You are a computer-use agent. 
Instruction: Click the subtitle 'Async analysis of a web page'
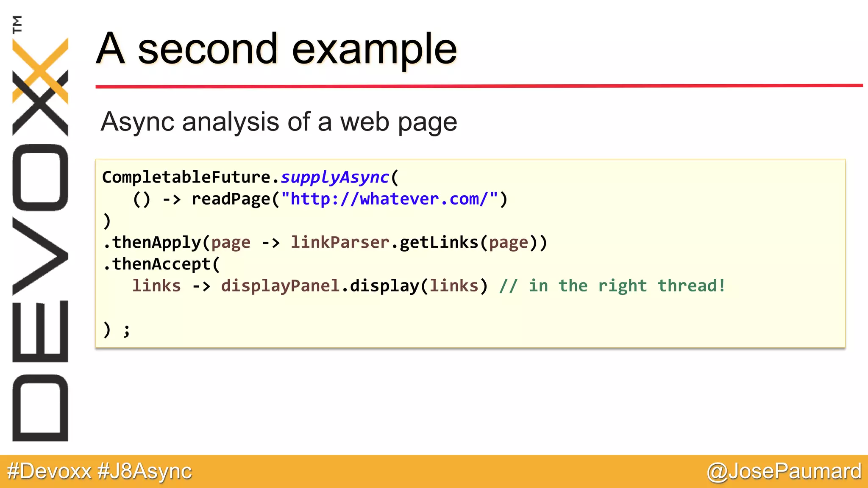[278, 122]
